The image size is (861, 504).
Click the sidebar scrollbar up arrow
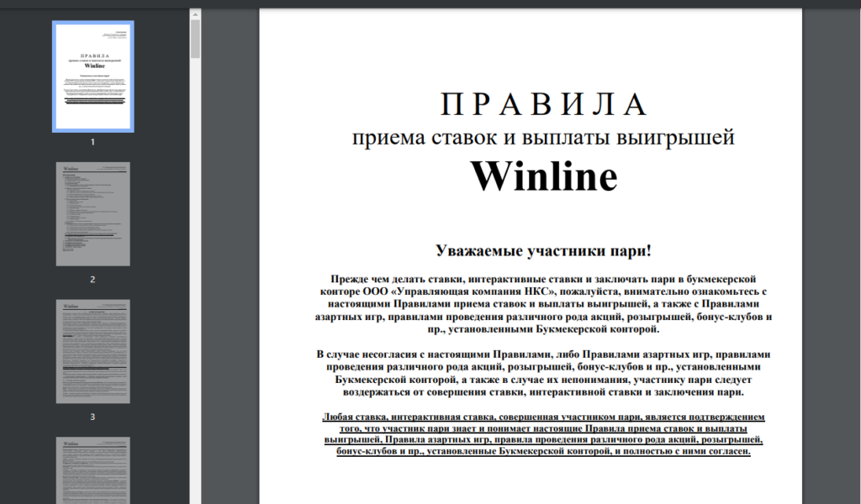(x=195, y=14)
